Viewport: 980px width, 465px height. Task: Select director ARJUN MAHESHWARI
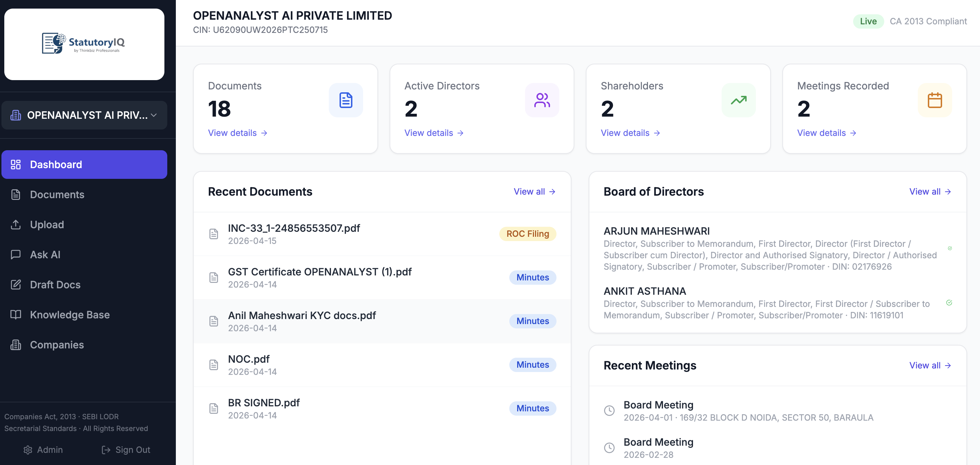tap(657, 231)
